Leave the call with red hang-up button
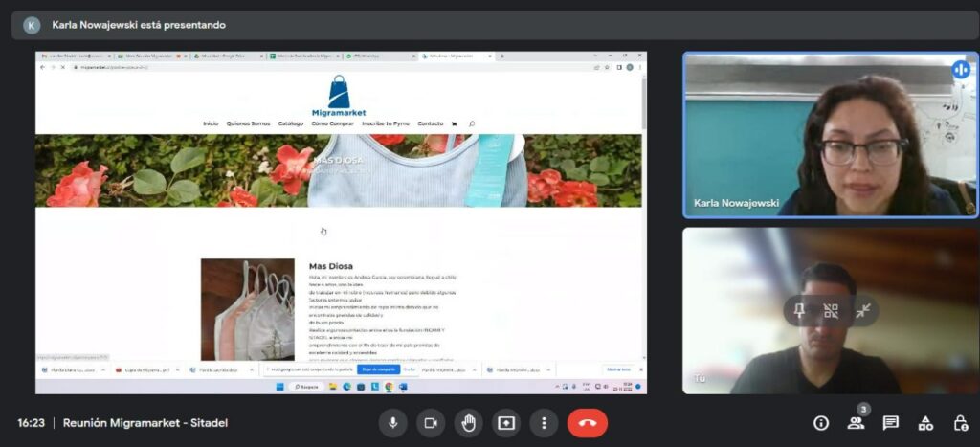 click(587, 423)
